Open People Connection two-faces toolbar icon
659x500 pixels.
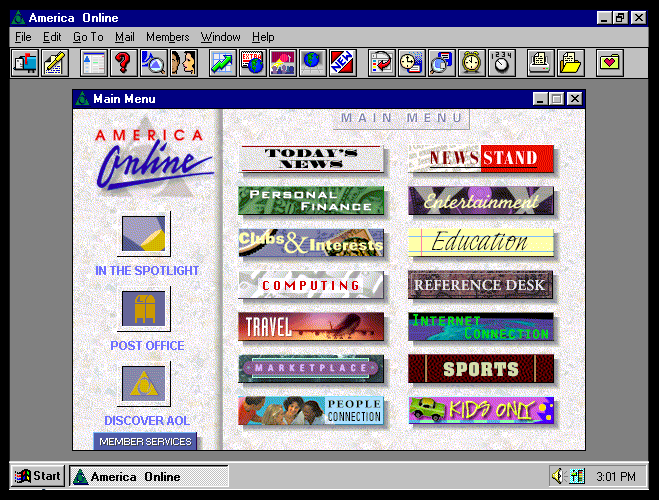coord(184,63)
